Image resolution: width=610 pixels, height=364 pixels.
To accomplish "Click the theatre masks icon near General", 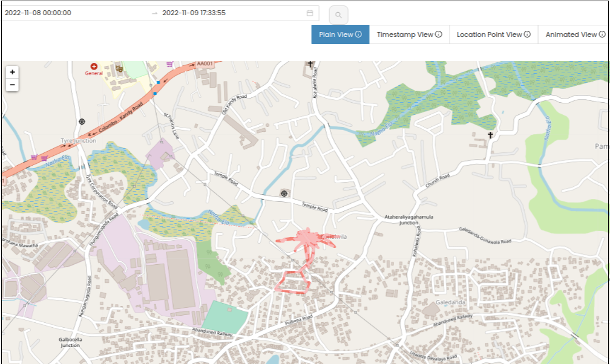I will click(119, 69).
